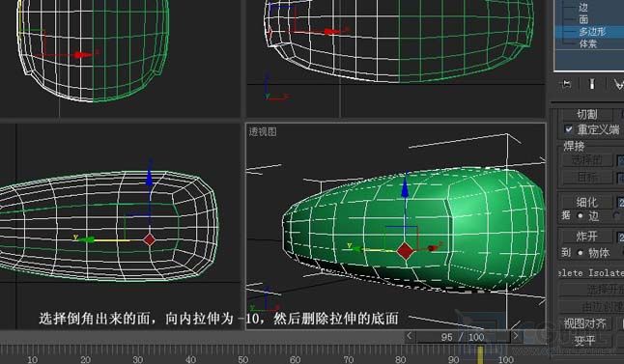The width and height of the screenshot is (624, 364).
Task: Click the 变平 (Make Planar) button
Action: [584, 341]
